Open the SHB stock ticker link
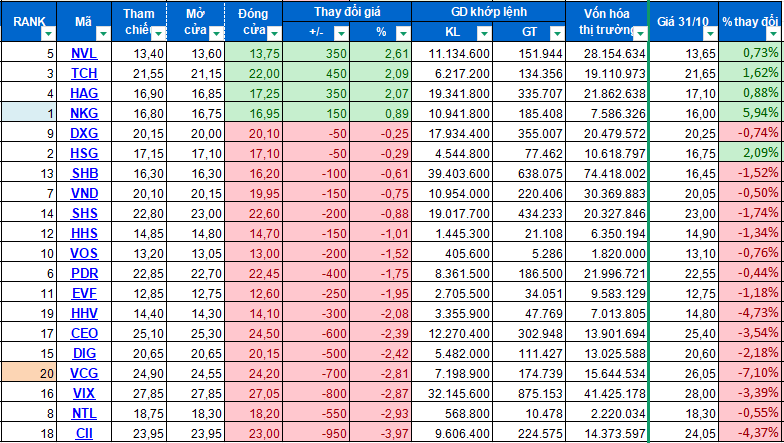Image resolution: width=784 pixels, height=443 pixels. 84,174
